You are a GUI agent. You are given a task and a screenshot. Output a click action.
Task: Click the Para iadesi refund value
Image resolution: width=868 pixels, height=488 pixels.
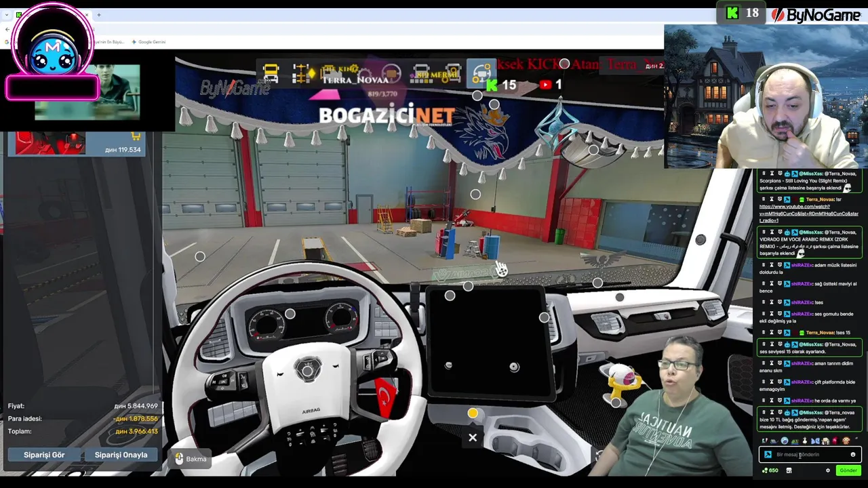coord(136,419)
